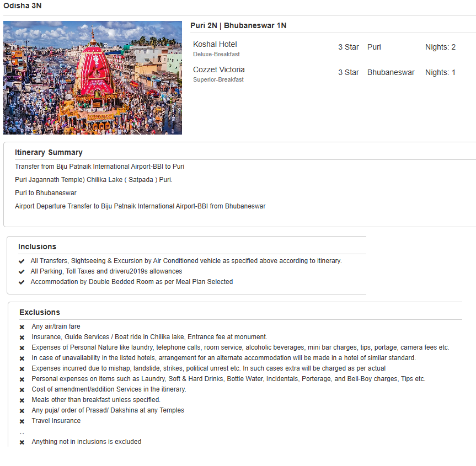Click the Deluxe-Breakfast room plan text
476x466 pixels.
point(216,54)
